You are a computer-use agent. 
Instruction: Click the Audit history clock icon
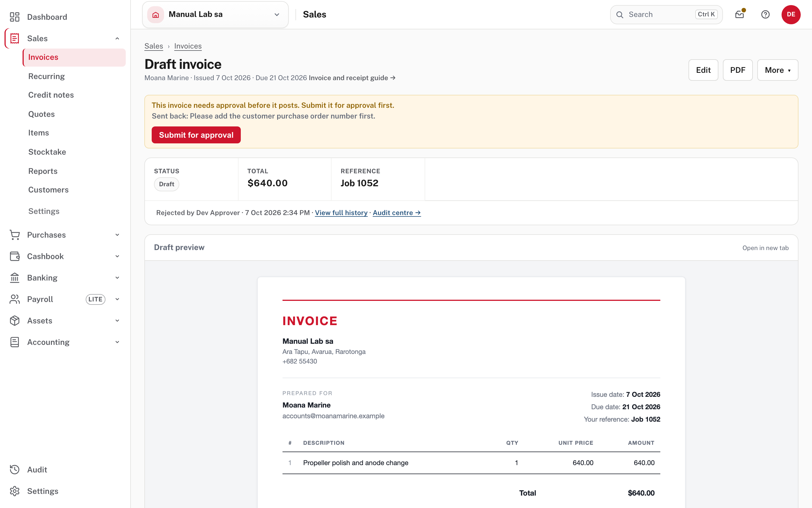14,470
